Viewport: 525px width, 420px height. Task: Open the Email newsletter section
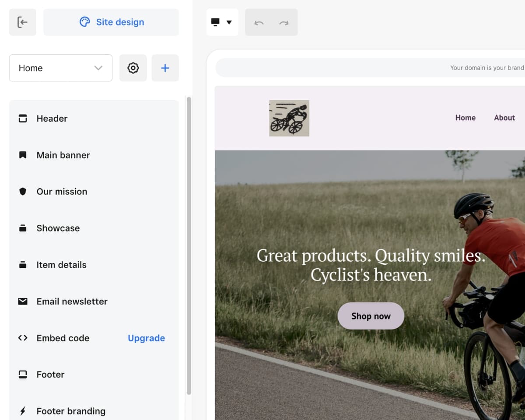pos(94,301)
